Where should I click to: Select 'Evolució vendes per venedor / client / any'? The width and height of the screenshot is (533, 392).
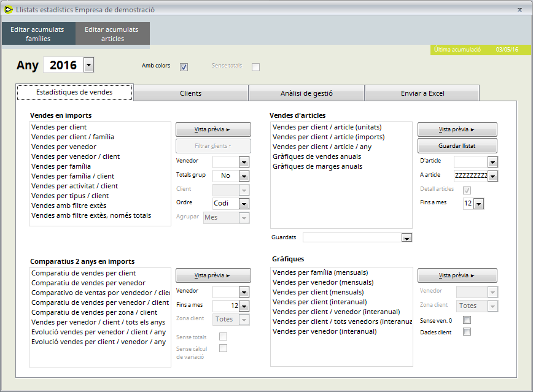(100, 332)
